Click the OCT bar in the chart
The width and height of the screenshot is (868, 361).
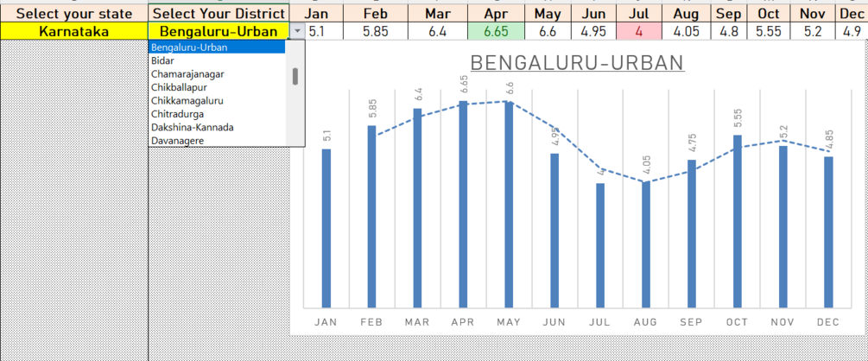tap(738, 221)
